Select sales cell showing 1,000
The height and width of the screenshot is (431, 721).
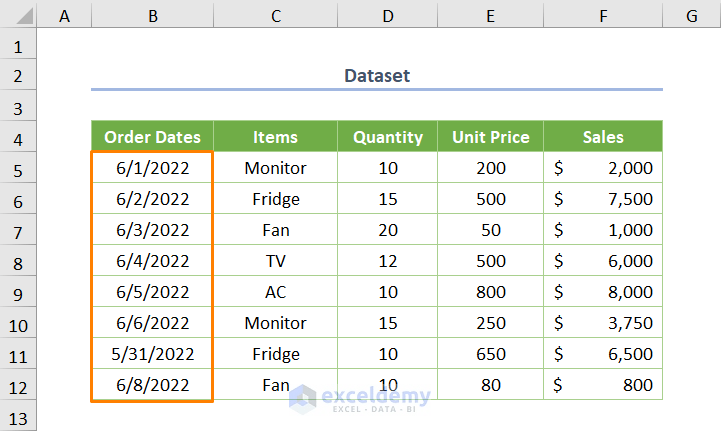[x=603, y=229]
